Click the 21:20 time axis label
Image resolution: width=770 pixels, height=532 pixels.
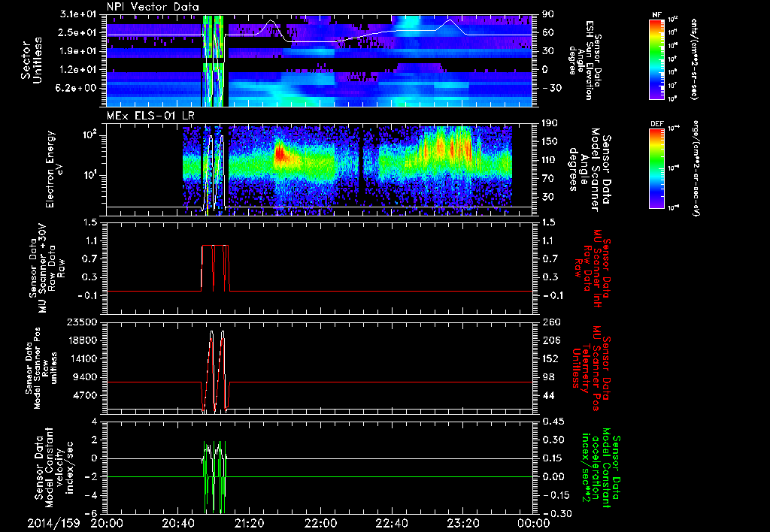point(250,523)
